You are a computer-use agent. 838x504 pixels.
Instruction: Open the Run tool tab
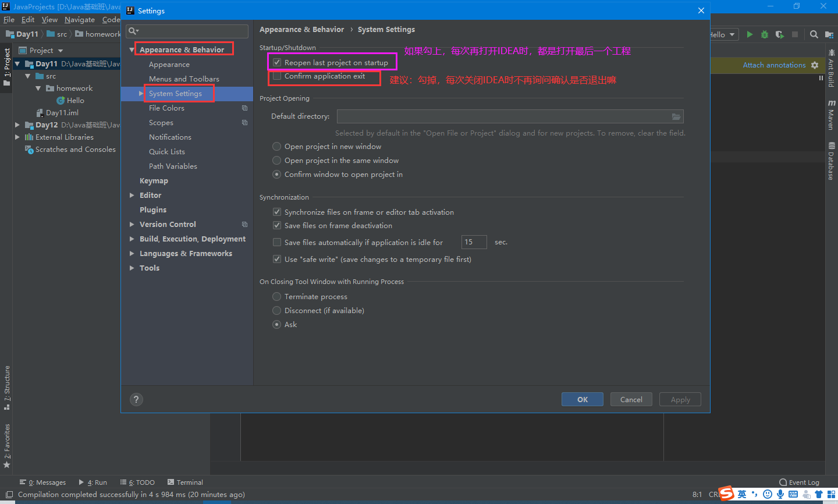click(x=93, y=482)
